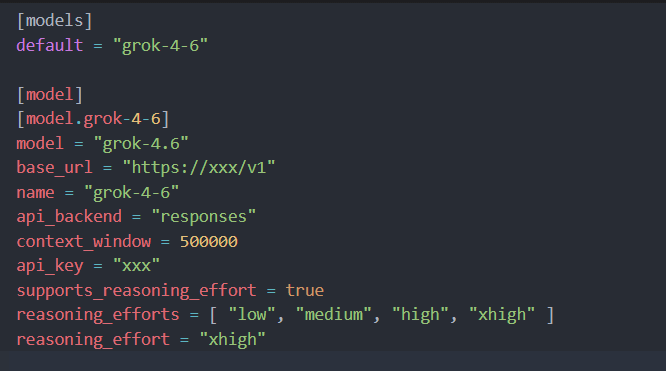Click "high" in the reasoning_efforts array
The image size is (666, 371).
(x=420, y=315)
